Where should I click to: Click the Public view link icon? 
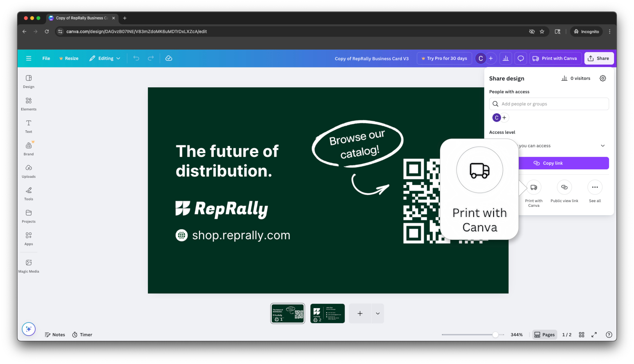[x=564, y=187]
